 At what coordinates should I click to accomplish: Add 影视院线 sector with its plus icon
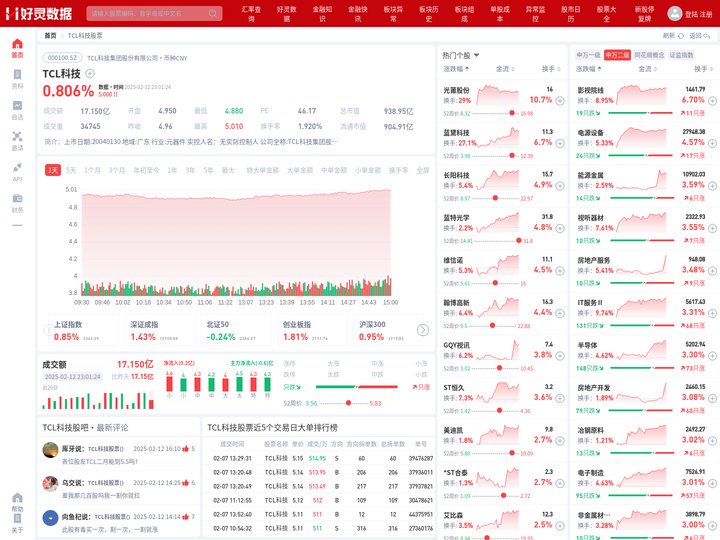click(712, 101)
